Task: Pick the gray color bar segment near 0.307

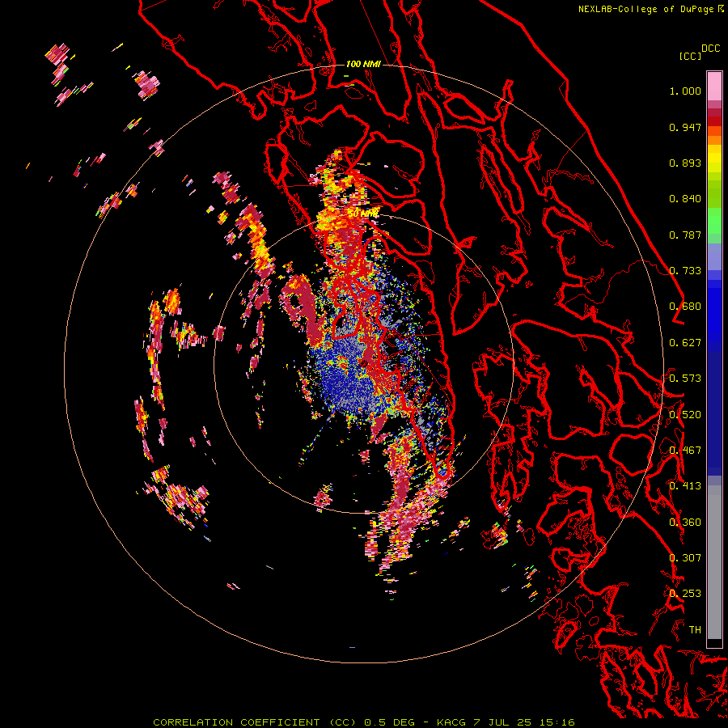Action: point(714,562)
